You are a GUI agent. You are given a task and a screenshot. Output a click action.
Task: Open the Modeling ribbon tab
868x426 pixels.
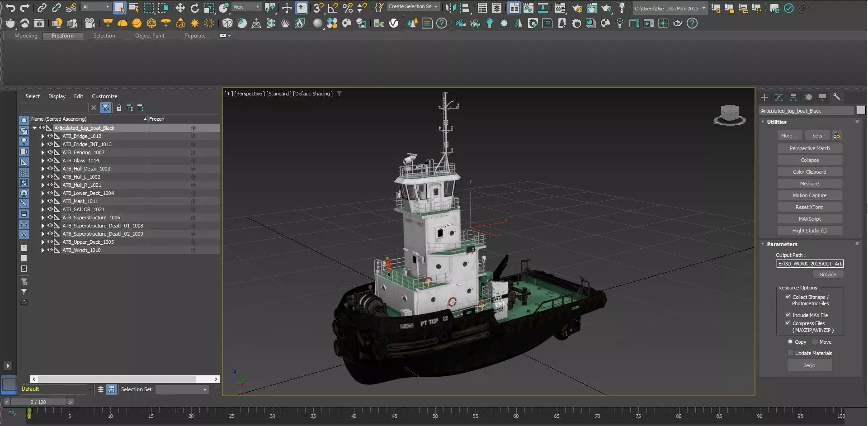(26, 36)
